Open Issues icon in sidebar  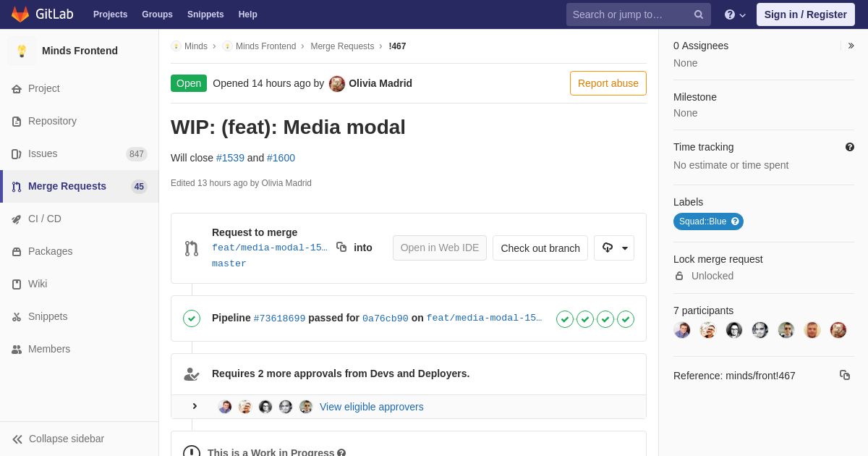pos(17,154)
